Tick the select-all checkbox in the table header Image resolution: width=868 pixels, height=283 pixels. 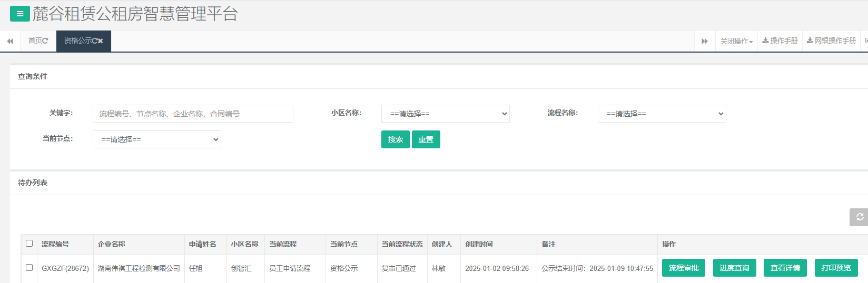[x=29, y=244]
